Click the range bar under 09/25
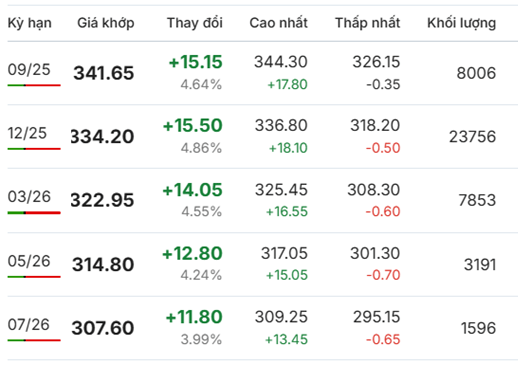The image size is (518, 365). 34,85
